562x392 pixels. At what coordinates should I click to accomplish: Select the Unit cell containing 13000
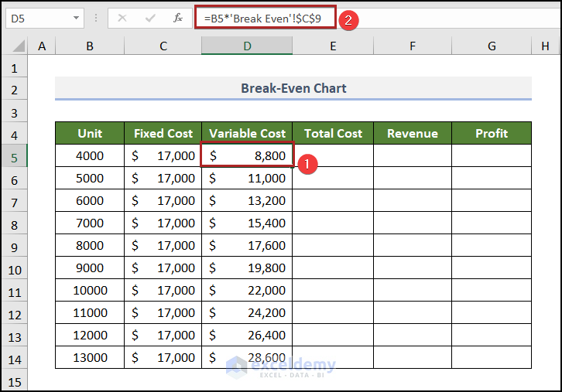pos(90,358)
